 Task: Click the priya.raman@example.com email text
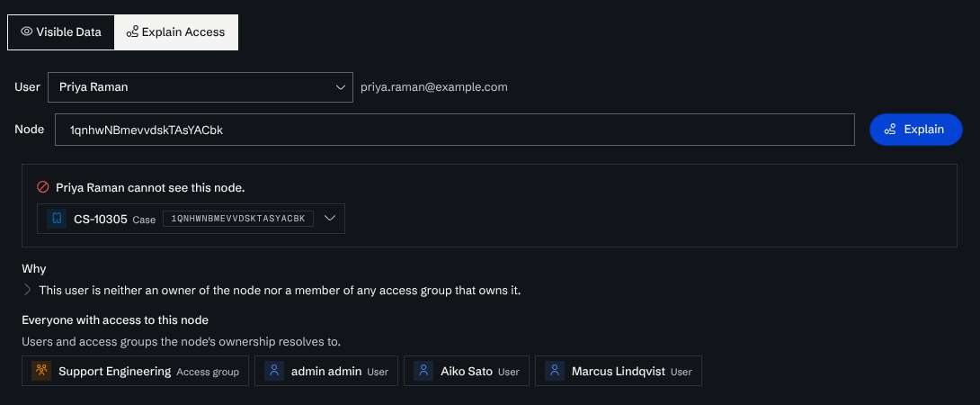(434, 87)
